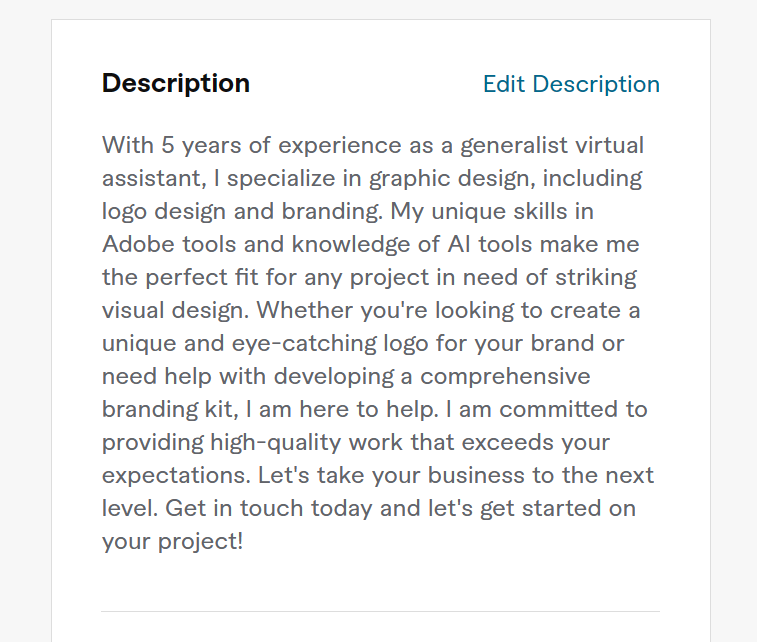The width and height of the screenshot is (757, 642).
Task: Click the Description section heading
Action: pos(176,83)
